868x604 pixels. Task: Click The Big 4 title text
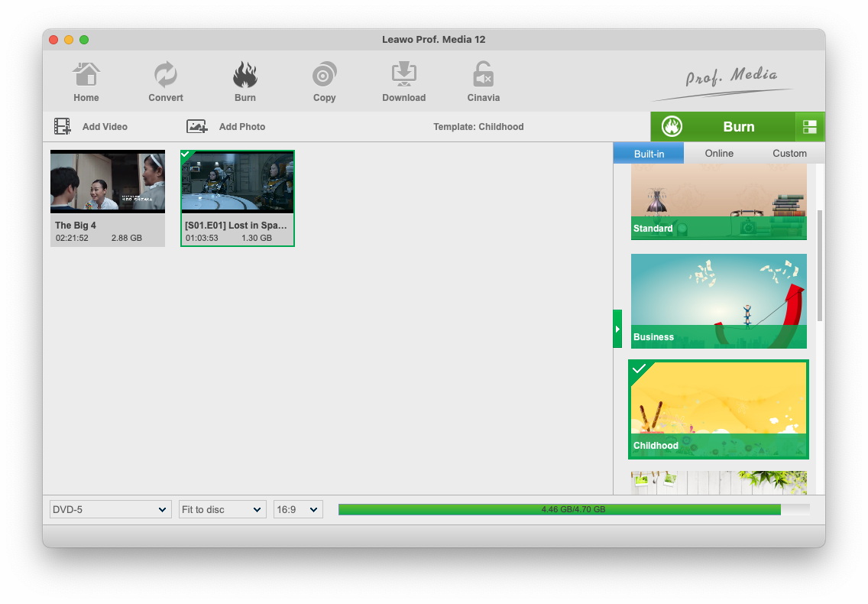[x=76, y=225]
